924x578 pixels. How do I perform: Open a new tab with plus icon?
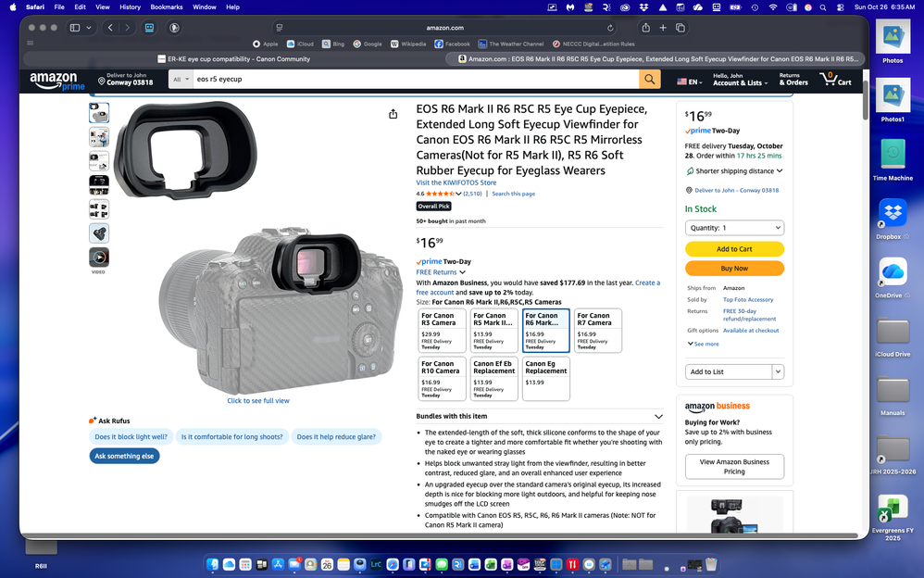663,28
